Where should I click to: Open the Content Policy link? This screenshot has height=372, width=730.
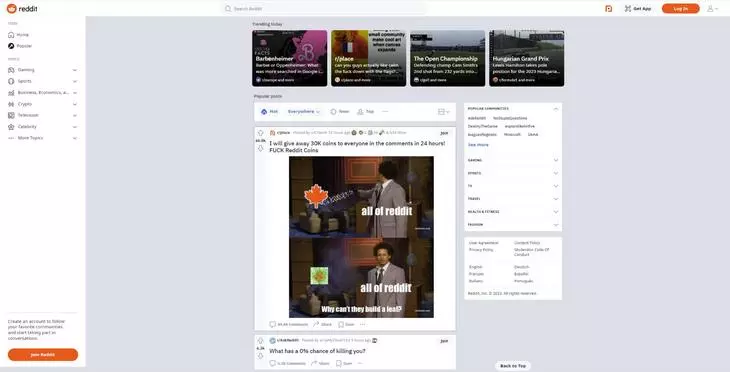coord(527,243)
